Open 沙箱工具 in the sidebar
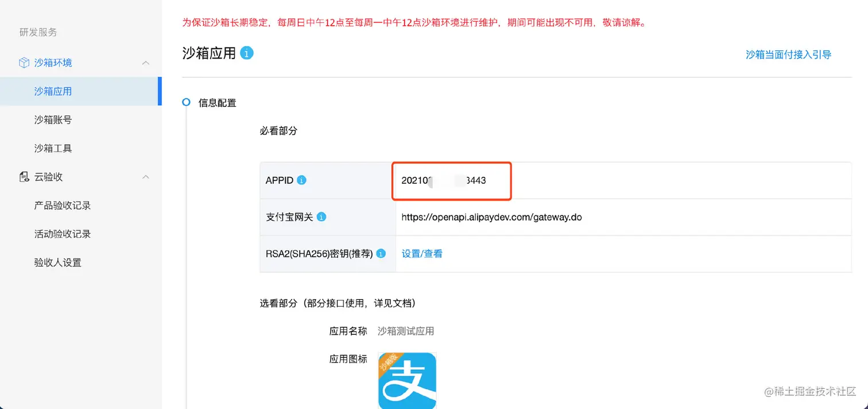 [53, 148]
